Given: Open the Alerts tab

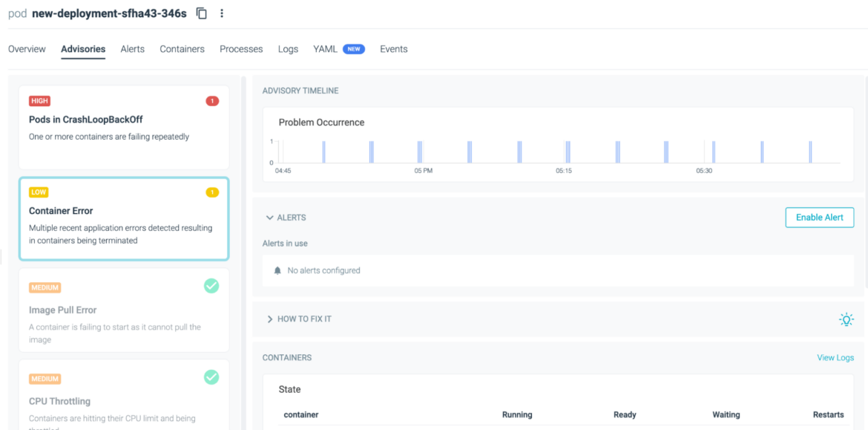Looking at the screenshot, I should click(132, 49).
